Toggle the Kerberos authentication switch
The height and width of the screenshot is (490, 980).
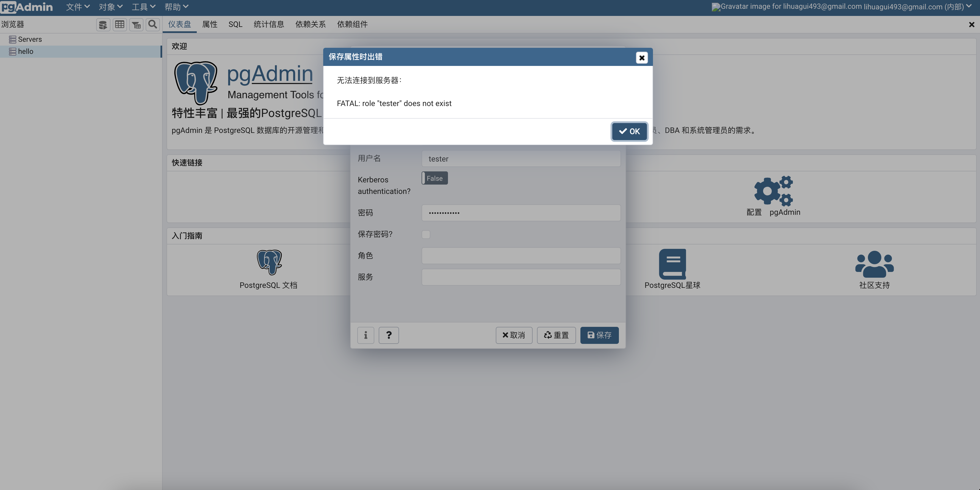pyautogui.click(x=434, y=178)
